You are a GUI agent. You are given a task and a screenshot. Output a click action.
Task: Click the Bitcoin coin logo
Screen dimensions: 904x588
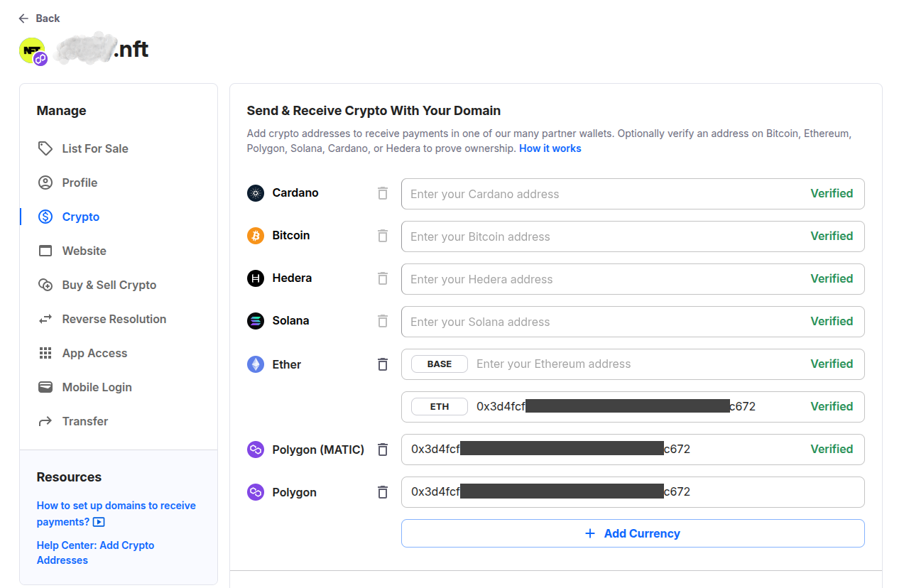point(256,236)
